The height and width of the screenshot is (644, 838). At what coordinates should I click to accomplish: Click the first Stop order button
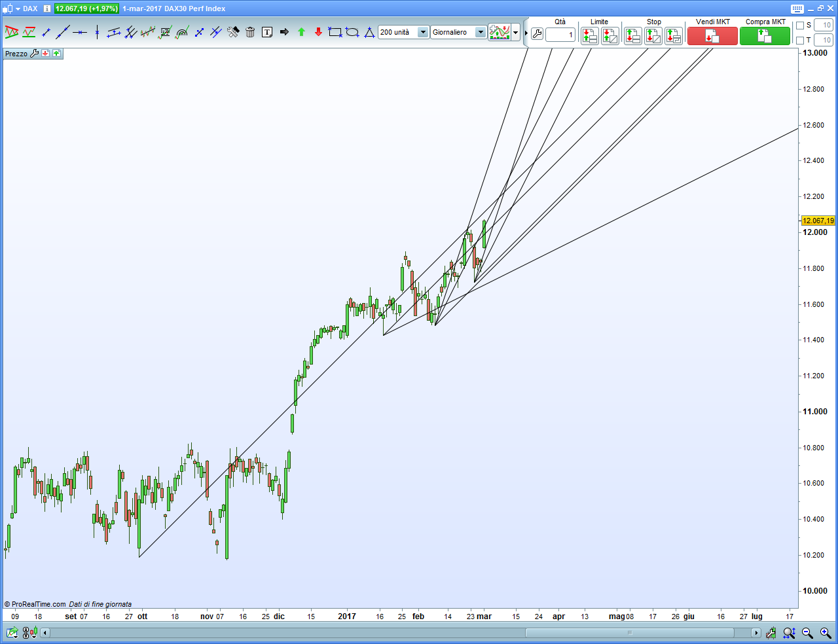click(x=632, y=36)
